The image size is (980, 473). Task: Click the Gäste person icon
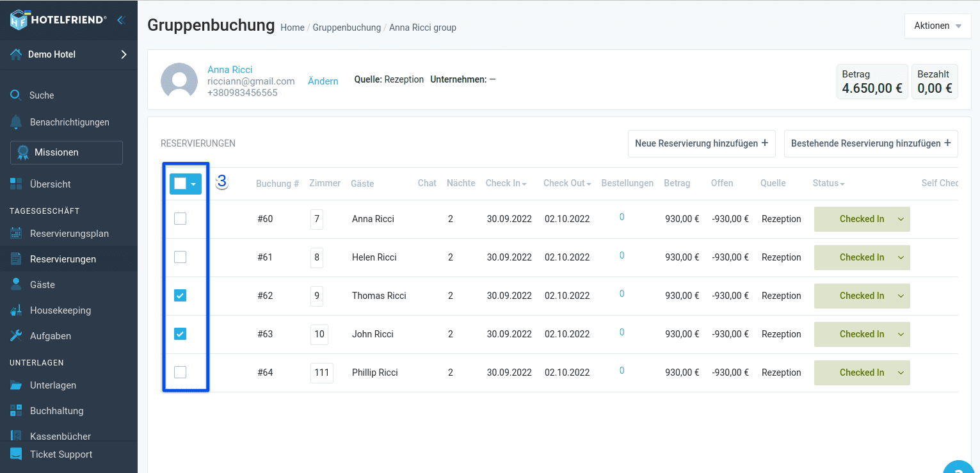16,285
